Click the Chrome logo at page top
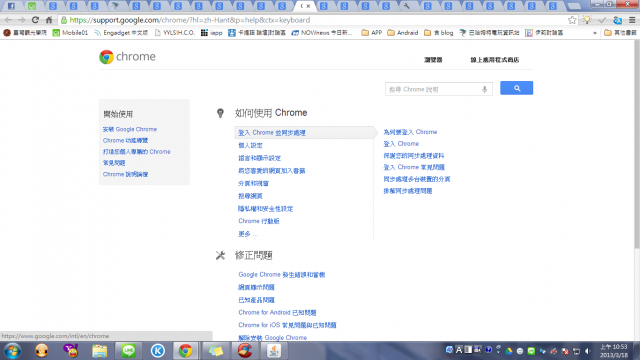This screenshot has height=360, width=640. click(127, 57)
